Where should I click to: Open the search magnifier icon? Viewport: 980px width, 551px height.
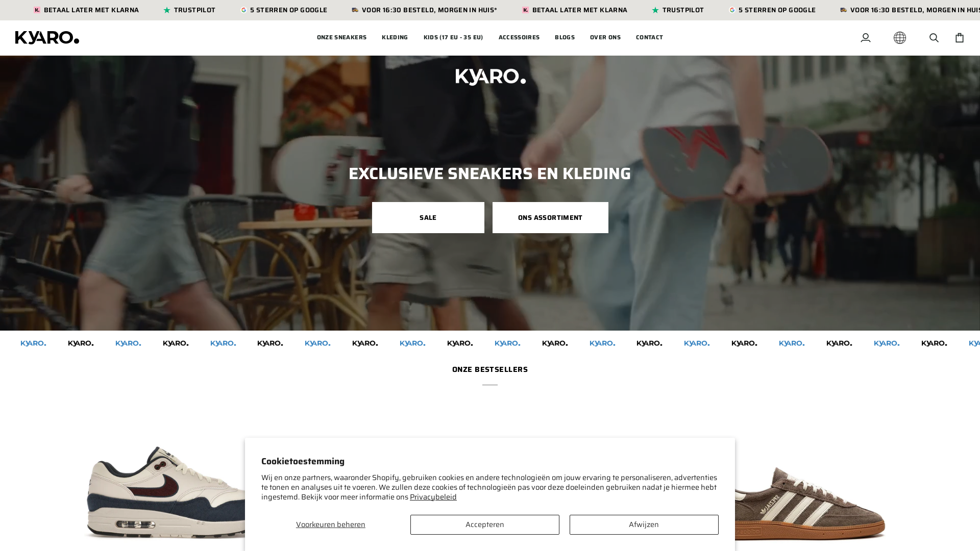(x=934, y=38)
